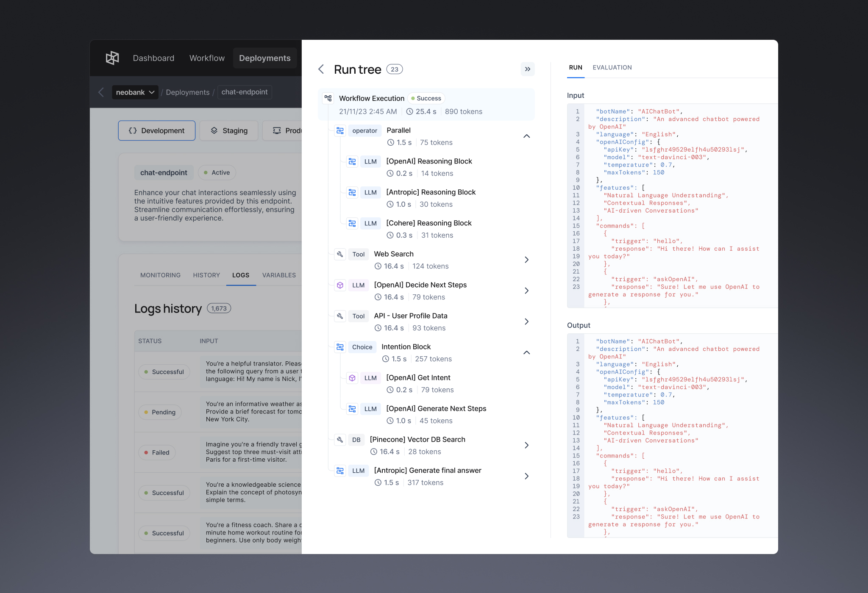Select the Staging environment button
Image resolution: width=868 pixels, height=593 pixels.
tap(229, 130)
